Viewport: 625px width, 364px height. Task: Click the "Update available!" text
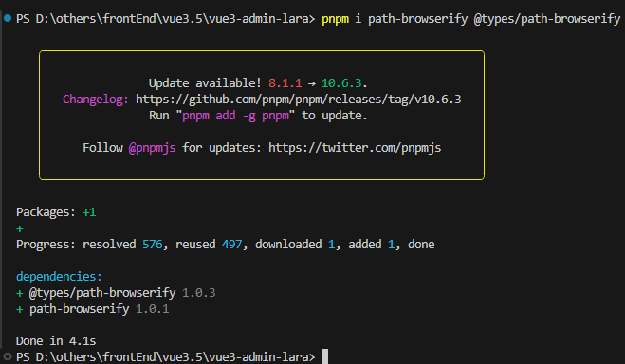[x=205, y=82]
